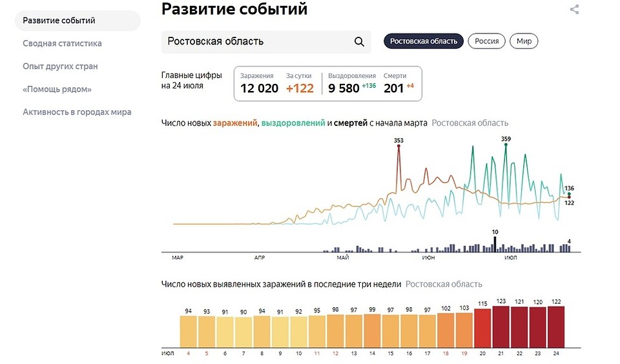Select the July 11 bar with 95

coord(317,332)
